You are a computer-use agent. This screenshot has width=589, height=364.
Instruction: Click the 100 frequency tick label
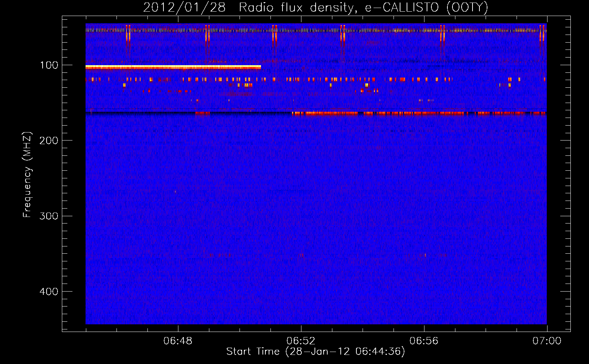tap(49, 65)
